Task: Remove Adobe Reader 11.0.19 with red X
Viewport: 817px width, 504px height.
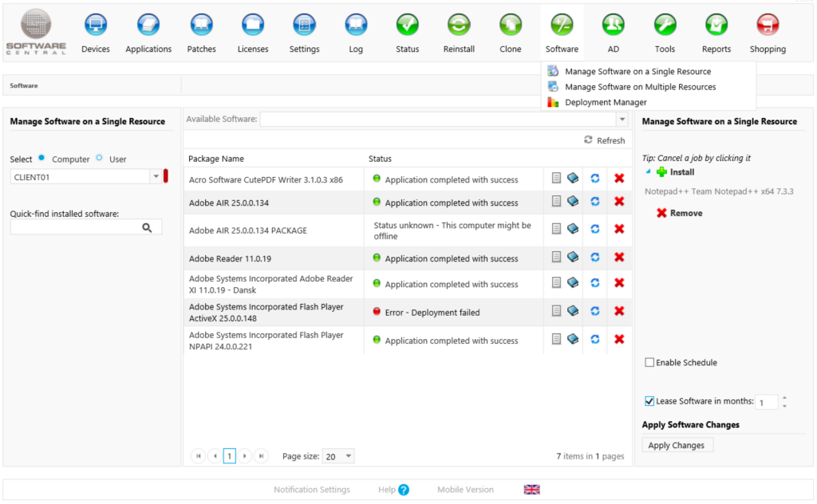Action: 619,258
